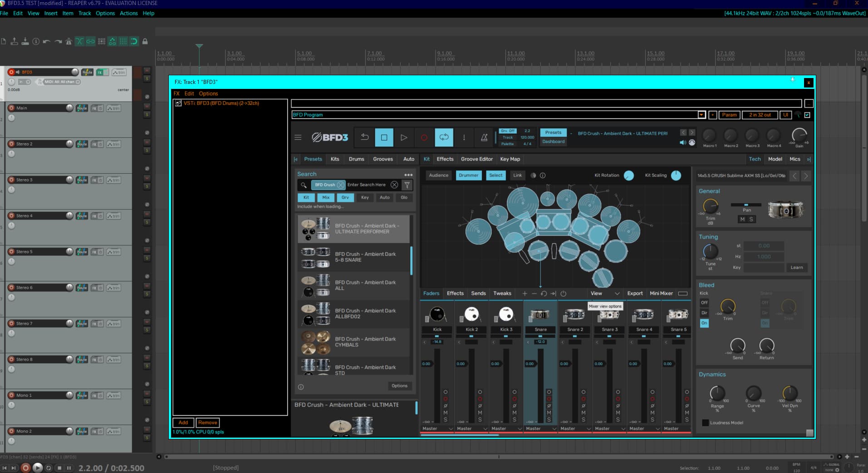
Task: Click the tuning Learn button
Action: [797, 268]
